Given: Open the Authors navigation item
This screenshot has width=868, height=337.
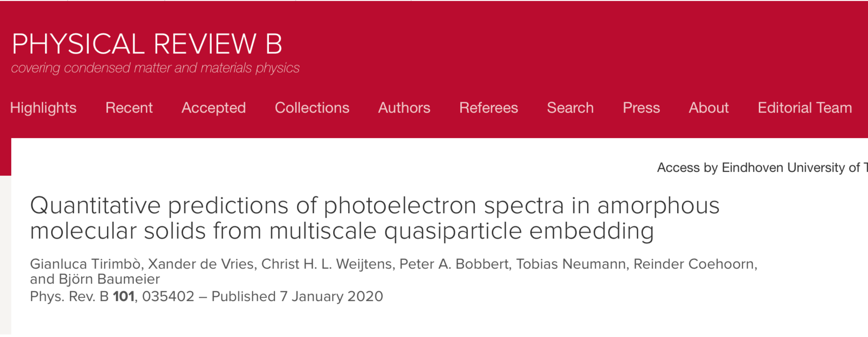Looking at the screenshot, I should (404, 108).
